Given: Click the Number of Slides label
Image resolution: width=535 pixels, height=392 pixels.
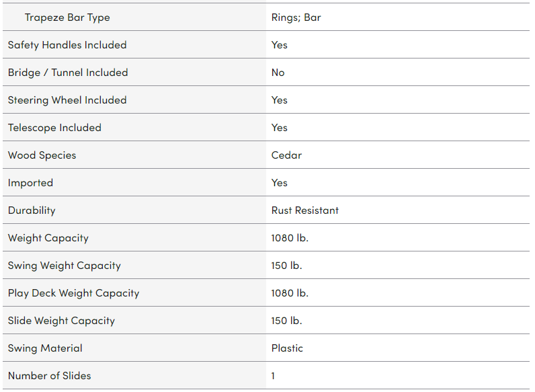Looking at the screenshot, I should pyautogui.click(x=49, y=376).
